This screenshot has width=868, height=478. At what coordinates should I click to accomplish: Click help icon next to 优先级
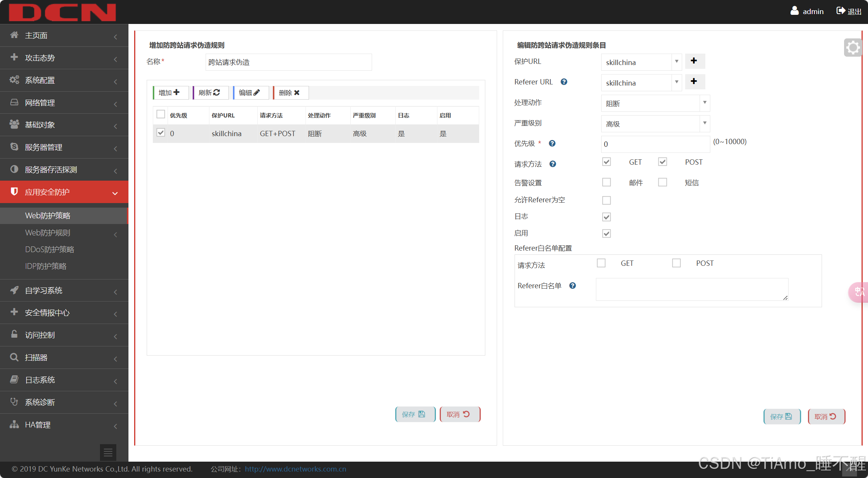point(552,143)
